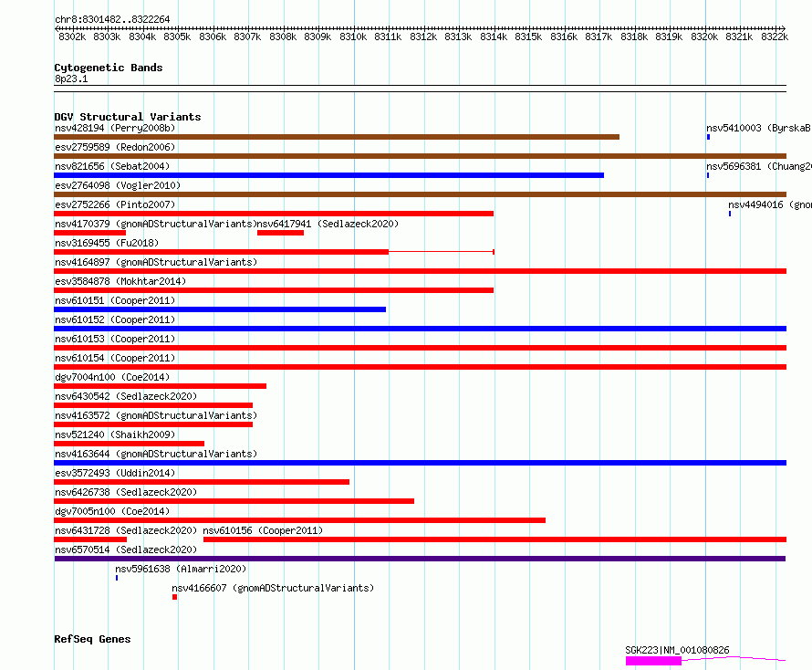Click the nsv6431728 (Sedlazeck2020) label

coord(126,530)
